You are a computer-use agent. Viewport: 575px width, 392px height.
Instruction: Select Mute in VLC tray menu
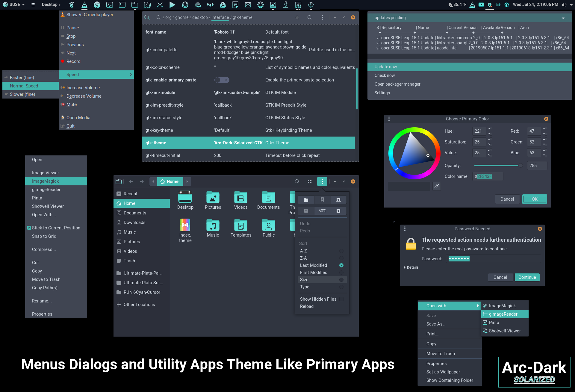click(96, 105)
